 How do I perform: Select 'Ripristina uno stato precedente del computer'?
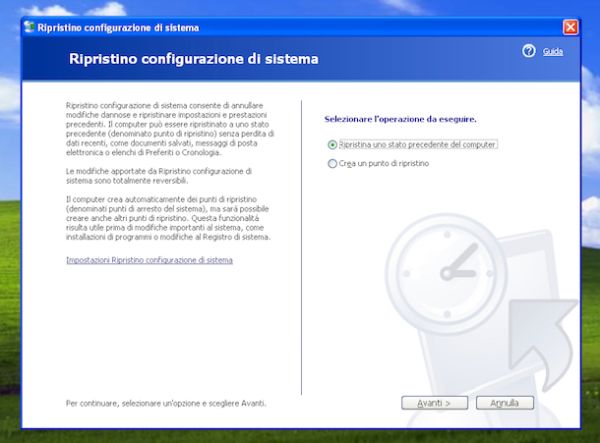pos(333,144)
